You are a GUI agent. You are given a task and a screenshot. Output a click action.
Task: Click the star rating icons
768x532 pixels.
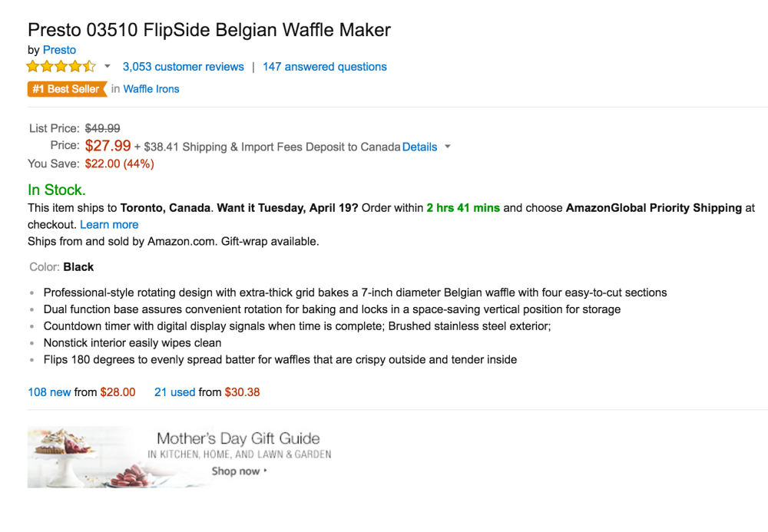click(x=61, y=67)
